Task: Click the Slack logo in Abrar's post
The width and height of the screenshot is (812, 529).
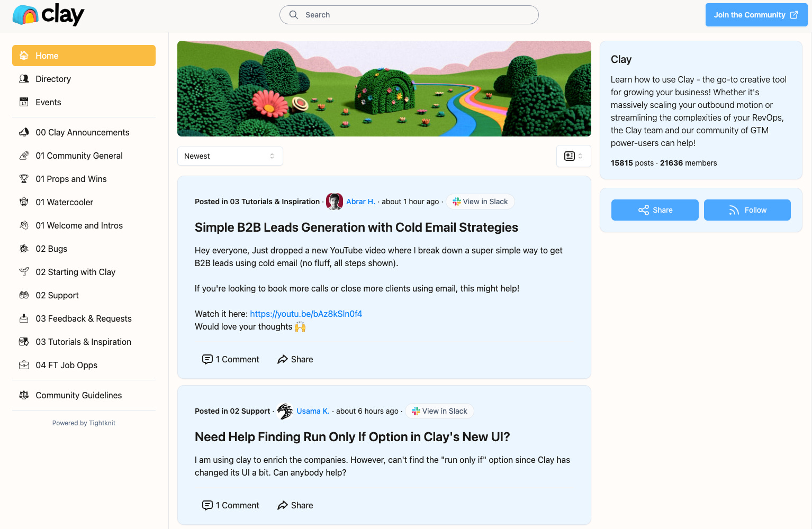Action: 457,202
